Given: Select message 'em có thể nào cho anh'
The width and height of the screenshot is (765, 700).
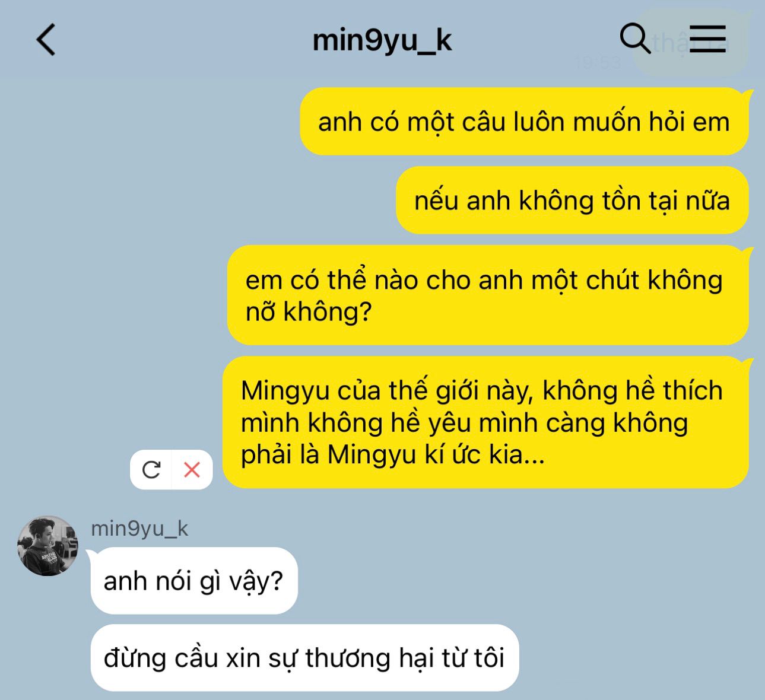Looking at the screenshot, I should tap(488, 295).
